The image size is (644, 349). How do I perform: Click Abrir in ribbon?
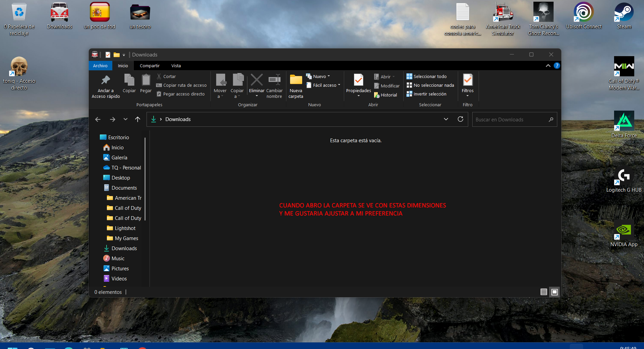pos(385,77)
